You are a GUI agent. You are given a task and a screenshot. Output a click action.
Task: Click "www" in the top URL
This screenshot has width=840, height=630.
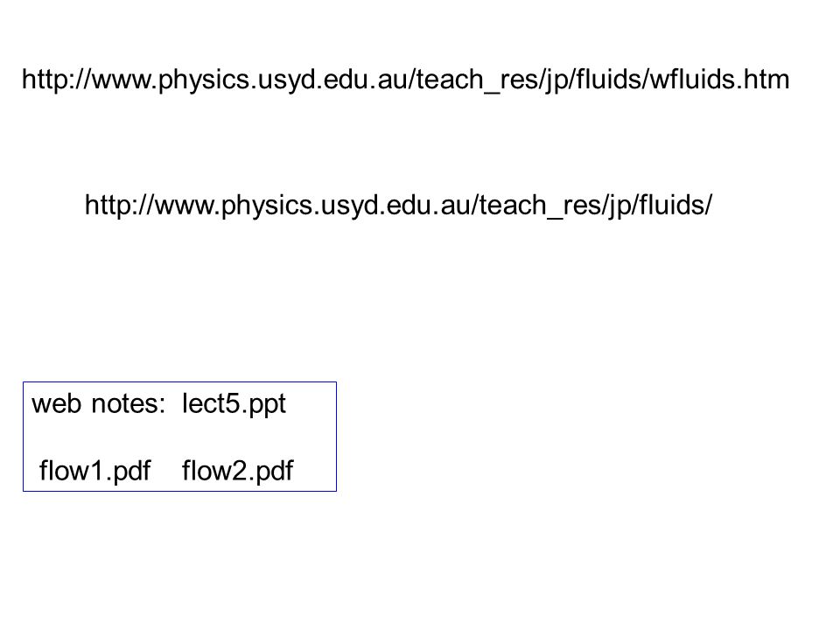point(122,81)
